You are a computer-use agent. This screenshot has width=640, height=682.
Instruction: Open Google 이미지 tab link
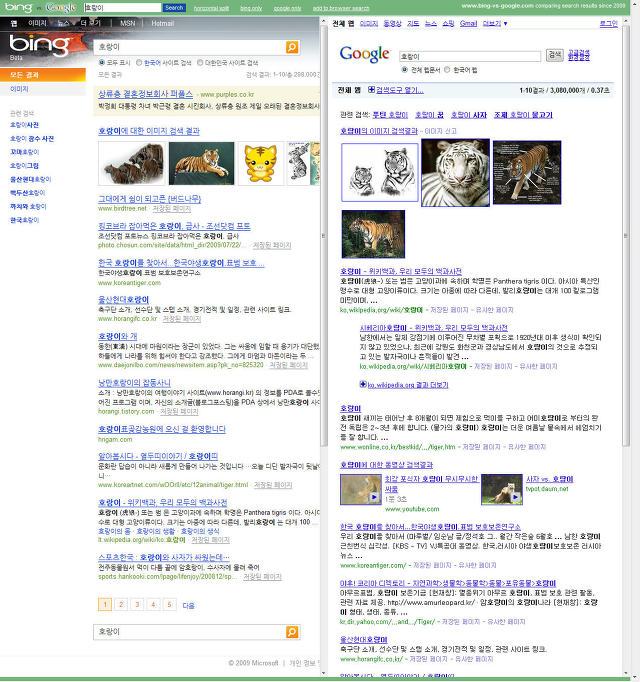(x=369, y=23)
